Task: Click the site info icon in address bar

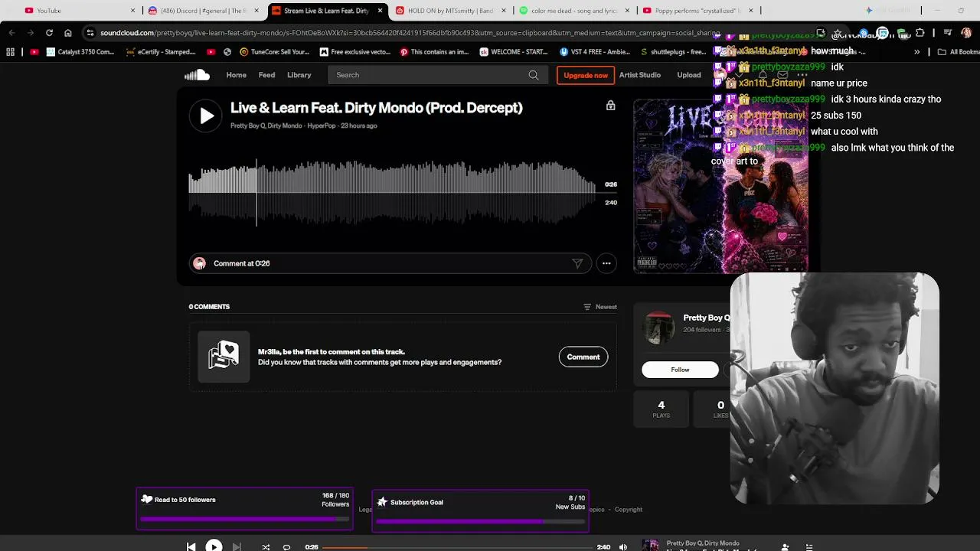Action: (90, 33)
